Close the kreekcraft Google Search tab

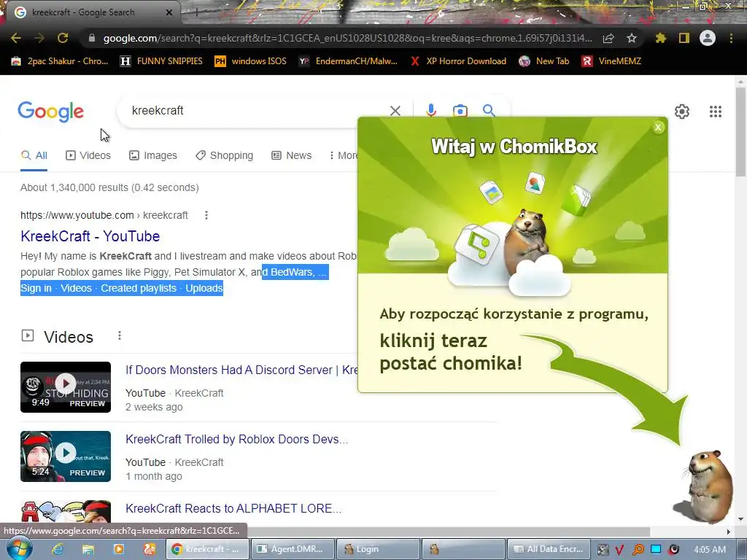tap(169, 13)
